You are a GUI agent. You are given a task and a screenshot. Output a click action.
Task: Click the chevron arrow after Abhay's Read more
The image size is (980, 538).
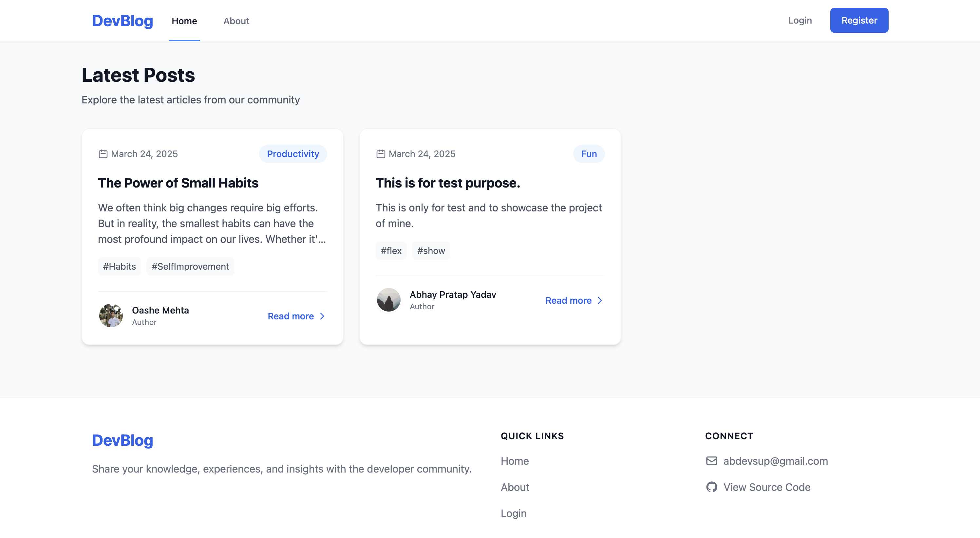pyautogui.click(x=600, y=301)
